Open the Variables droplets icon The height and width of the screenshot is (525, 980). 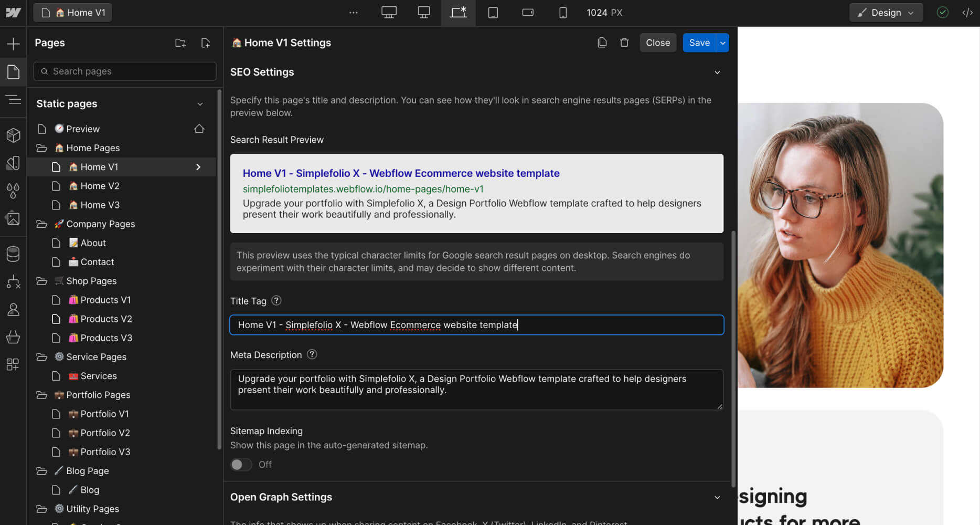[x=13, y=191]
